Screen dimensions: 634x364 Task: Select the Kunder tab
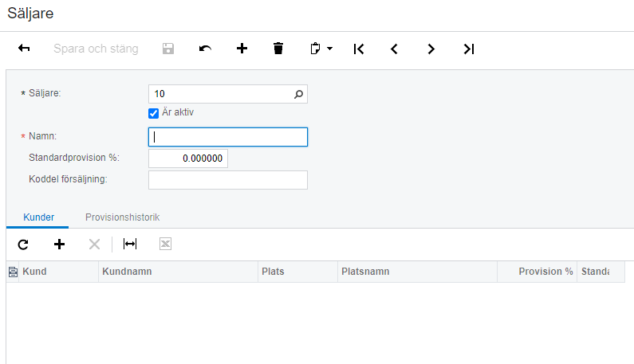point(38,217)
